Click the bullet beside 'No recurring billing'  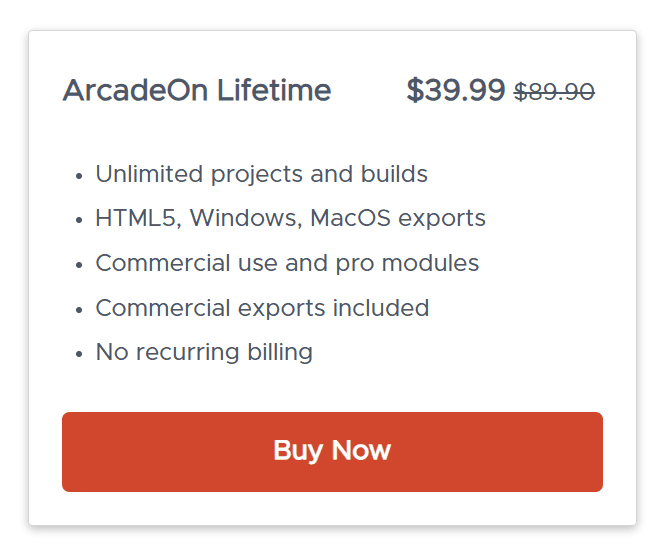(x=79, y=354)
